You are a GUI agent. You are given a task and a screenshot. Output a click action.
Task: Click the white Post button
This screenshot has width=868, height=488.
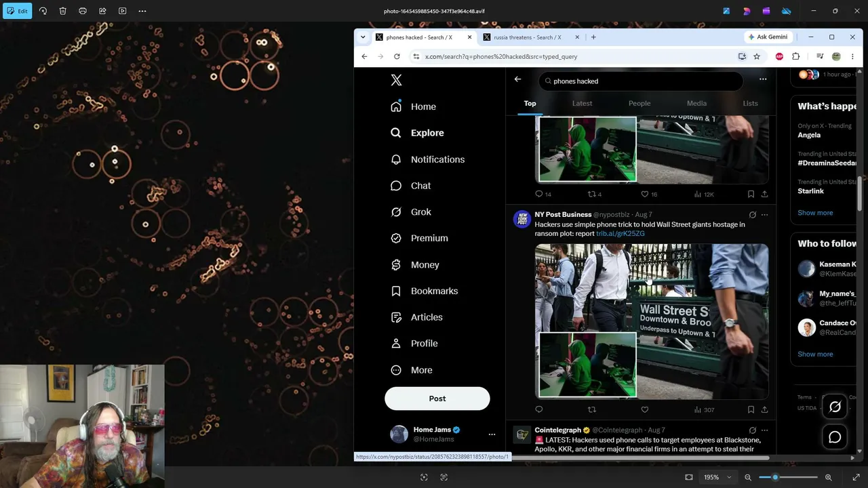[437, 399]
